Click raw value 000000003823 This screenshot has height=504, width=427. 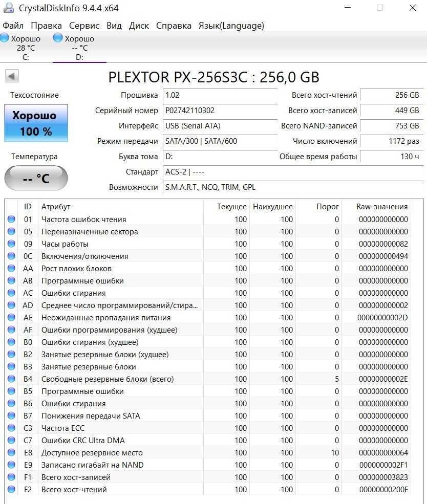click(383, 477)
